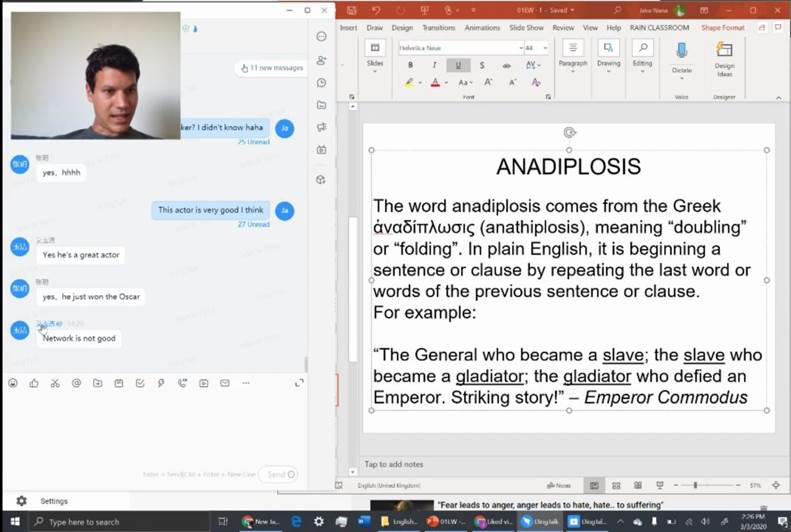Select the scissors screenshot tool
Image resolution: width=791 pixels, height=532 pixels.
click(x=55, y=383)
